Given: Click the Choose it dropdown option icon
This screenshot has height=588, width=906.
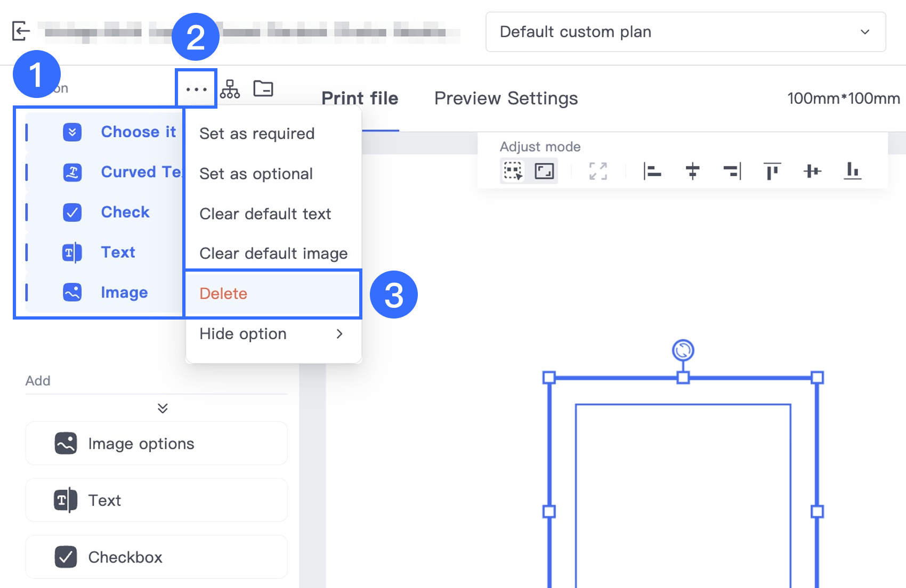Looking at the screenshot, I should click(72, 132).
